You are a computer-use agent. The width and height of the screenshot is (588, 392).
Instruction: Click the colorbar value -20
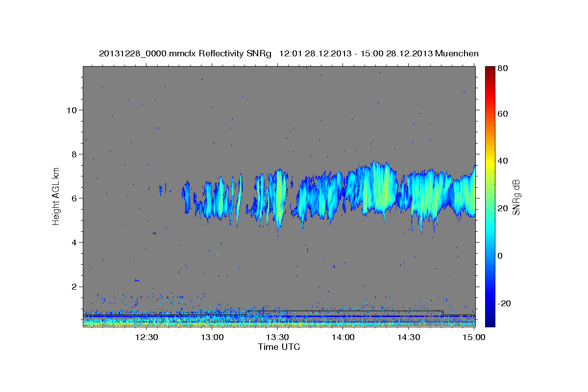(x=505, y=303)
